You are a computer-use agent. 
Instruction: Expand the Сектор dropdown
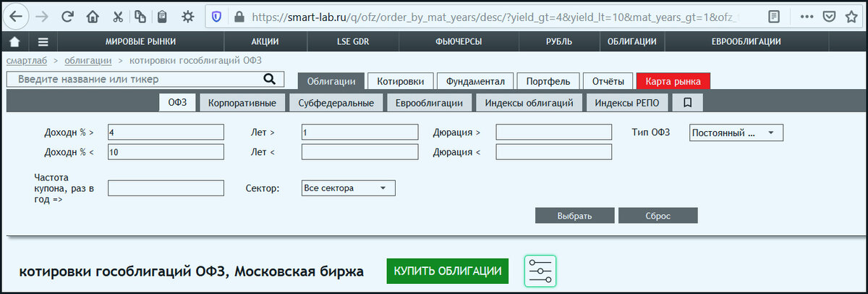pyautogui.click(x=349, y=188)
